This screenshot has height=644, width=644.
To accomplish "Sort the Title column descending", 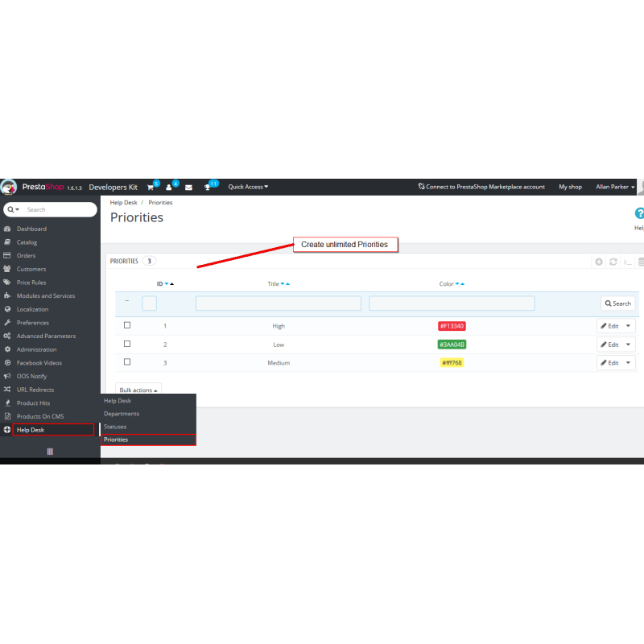I will click(283, 284).
